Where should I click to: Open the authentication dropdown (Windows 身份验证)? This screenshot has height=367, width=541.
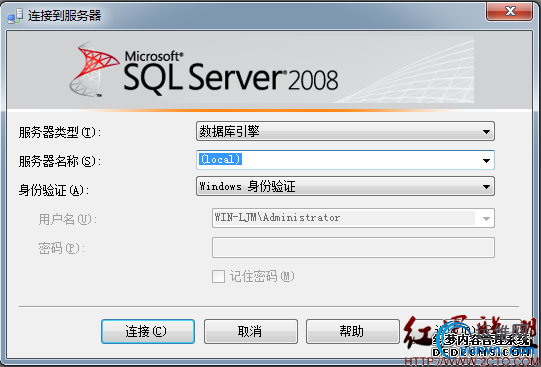[345, 187]
